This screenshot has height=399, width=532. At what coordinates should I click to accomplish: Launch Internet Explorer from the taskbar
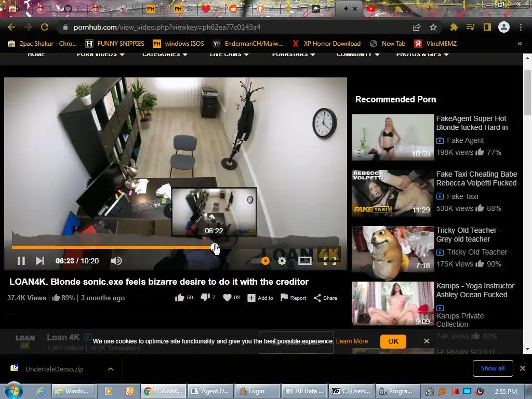(41, 391)
